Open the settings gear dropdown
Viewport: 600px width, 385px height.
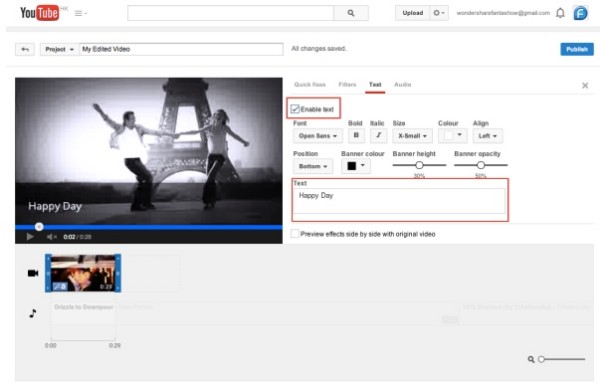[439, 13]
